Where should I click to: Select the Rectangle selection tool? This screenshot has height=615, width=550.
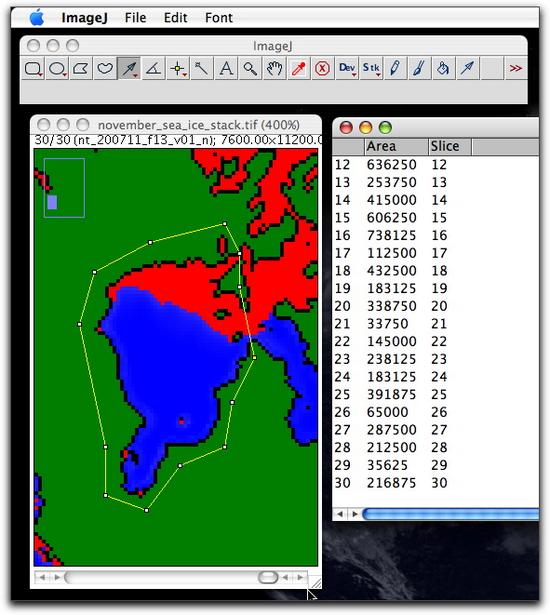click(x=33, y=69)
